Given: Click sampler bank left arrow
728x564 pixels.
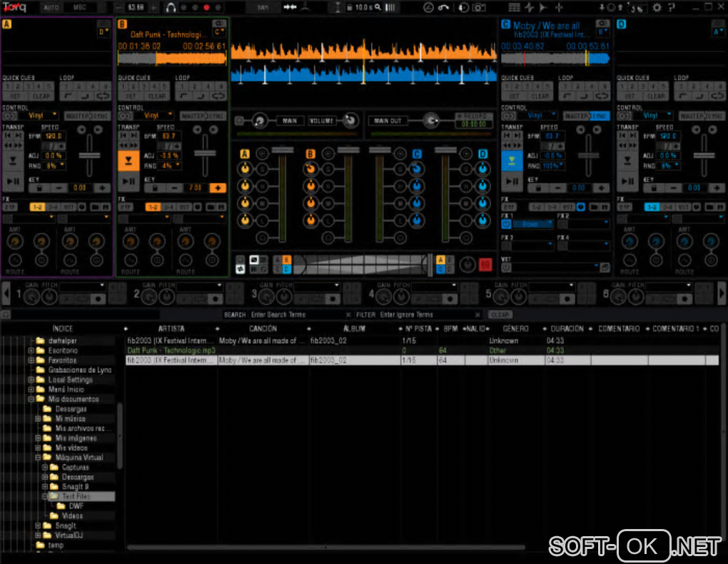Looking at the screenshot, I should click(6, 293).
